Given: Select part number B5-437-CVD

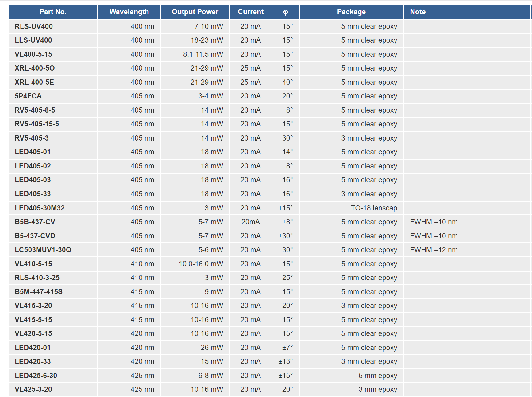Looking at the screenshot, I should click(x=35, y=236).
